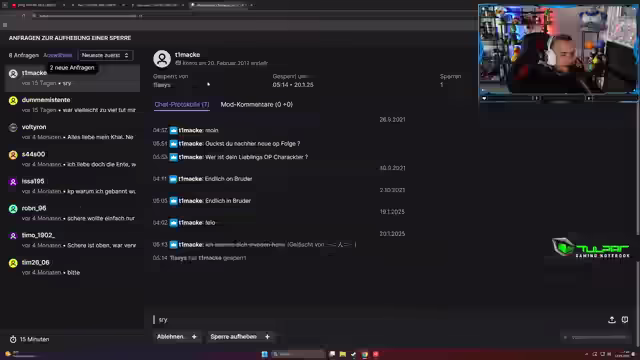This screenshot has width=640, height=360.
Task: Click the Auswählen link next to 8 Anfragen
Action: click(58, 55)
